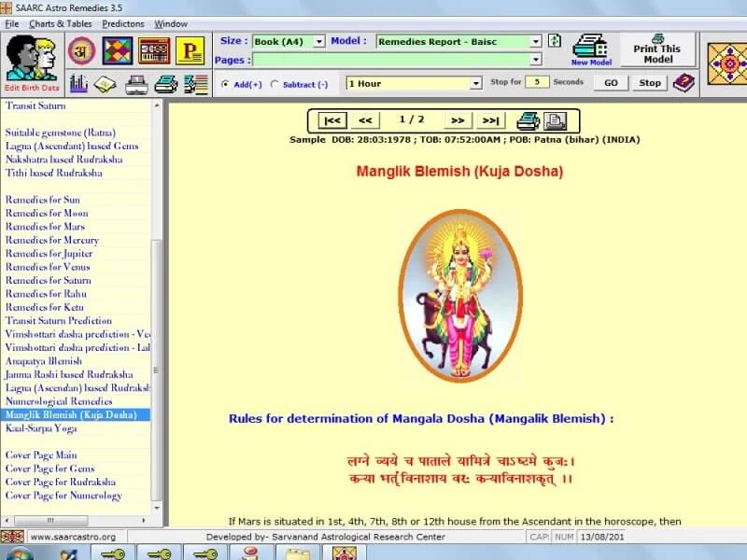Select the Subtract (-) radio button
Viewport: 747px width, 560px height.
coord(274,84)
